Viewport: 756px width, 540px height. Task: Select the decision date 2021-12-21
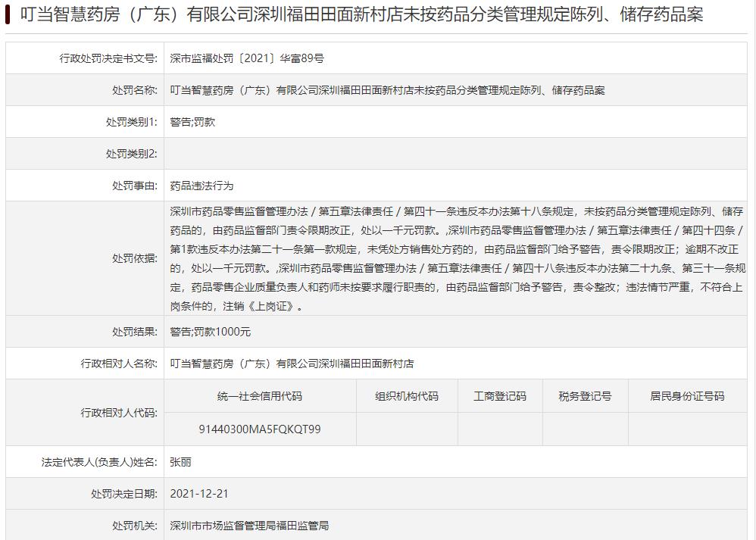pos(199,494)
